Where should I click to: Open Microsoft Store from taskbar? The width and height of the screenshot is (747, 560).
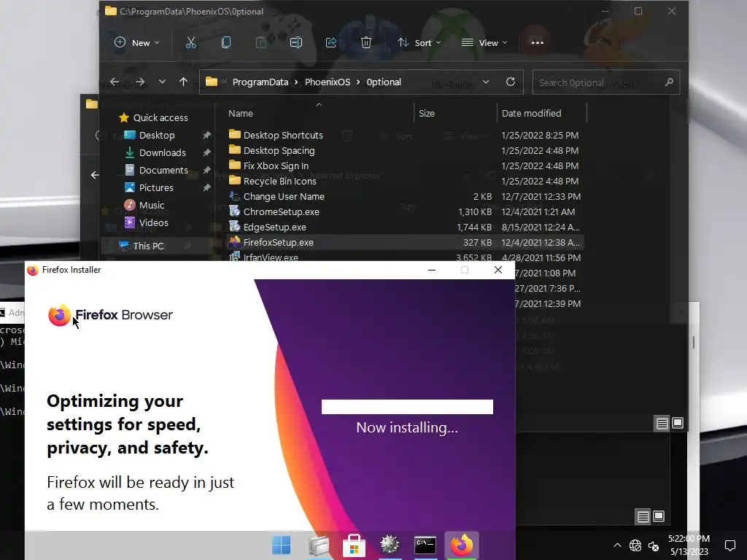coord(354,545)
